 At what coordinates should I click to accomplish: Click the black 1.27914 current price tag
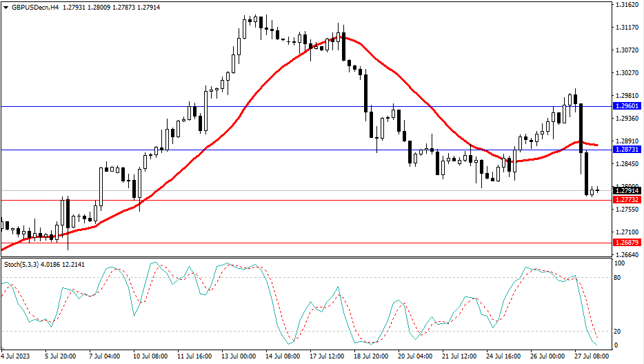pyautogui.click(x=627, y=191)
